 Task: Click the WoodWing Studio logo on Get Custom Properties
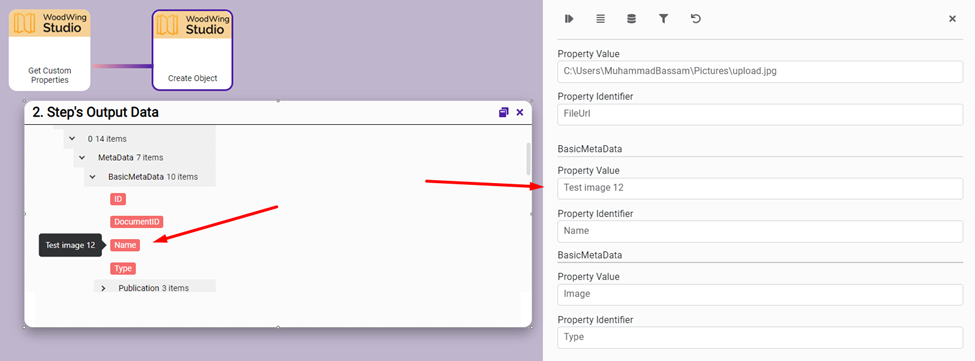(50, 23)
